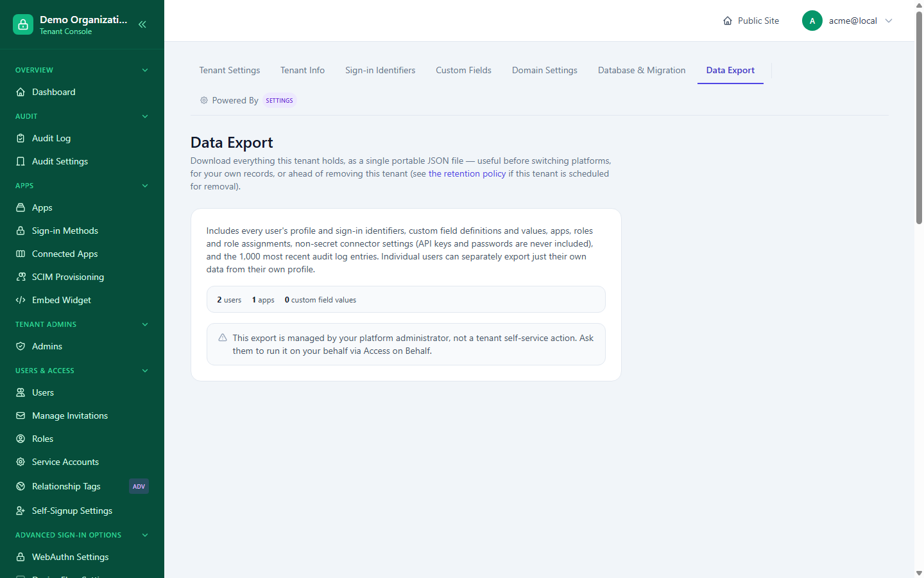Open the Powered By settings tab

point(247,100)
